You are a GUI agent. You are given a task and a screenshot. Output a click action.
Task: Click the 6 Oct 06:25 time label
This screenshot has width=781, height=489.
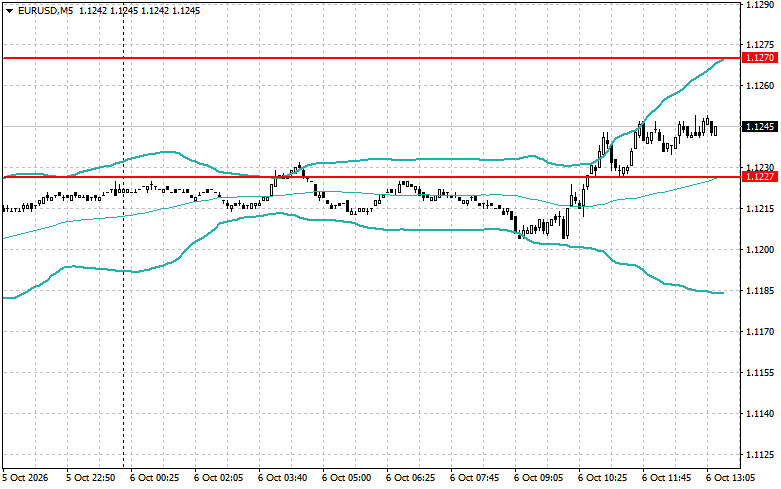pos(410,478)
